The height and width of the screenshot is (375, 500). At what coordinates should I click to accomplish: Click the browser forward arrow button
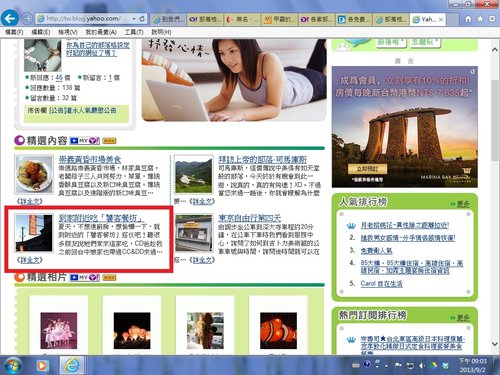pyautogui.click(x=27, y=19)
